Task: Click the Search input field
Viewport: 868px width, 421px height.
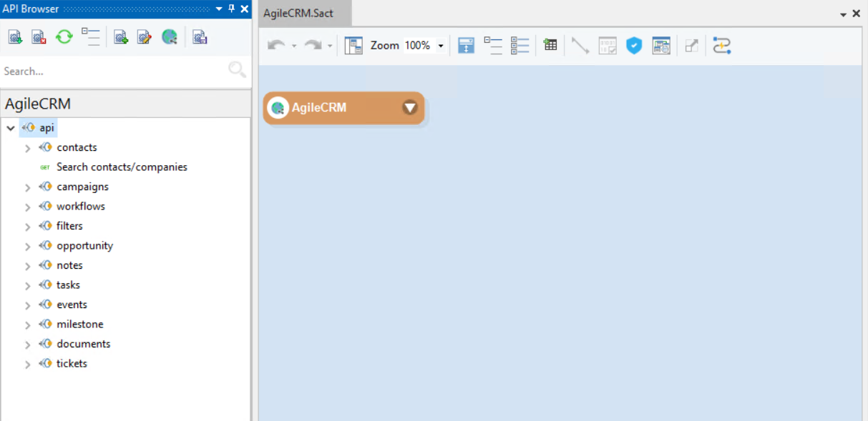Action: pyautogui.click(x=114, y=71)
